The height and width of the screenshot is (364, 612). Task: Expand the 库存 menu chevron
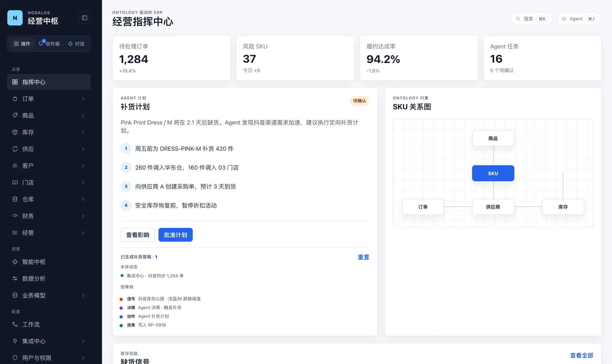[83, 132]
